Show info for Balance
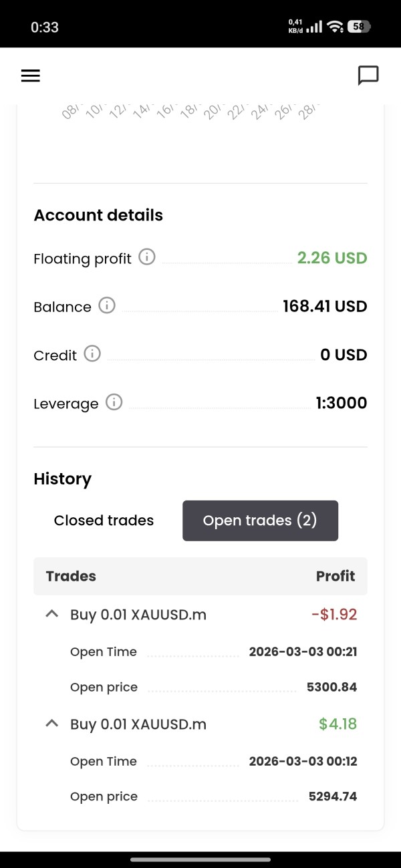 [x=107, y=305]
